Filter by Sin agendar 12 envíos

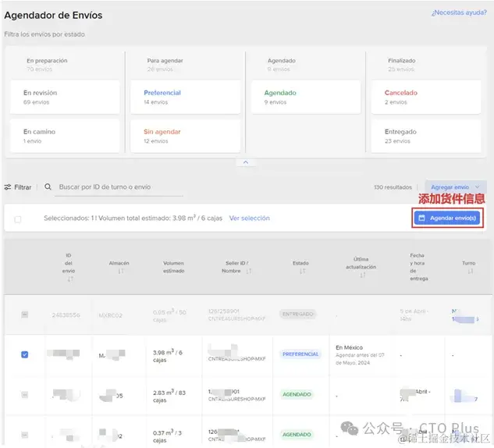pyautogui.click(x=185, y=136)
